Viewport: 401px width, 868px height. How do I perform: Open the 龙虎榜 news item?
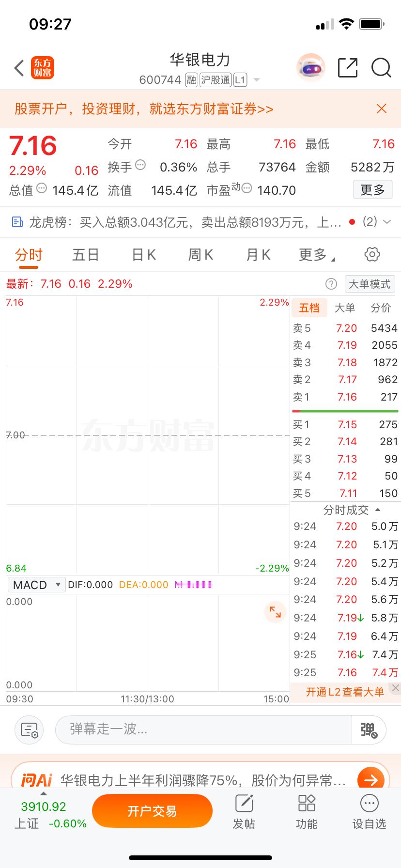[186, 222]
